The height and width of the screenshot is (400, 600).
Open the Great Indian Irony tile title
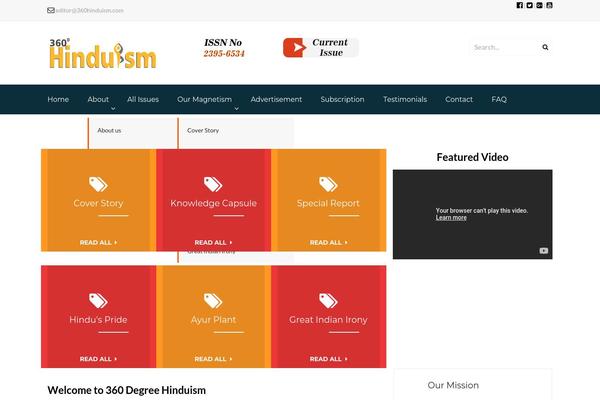pos(328,320)
